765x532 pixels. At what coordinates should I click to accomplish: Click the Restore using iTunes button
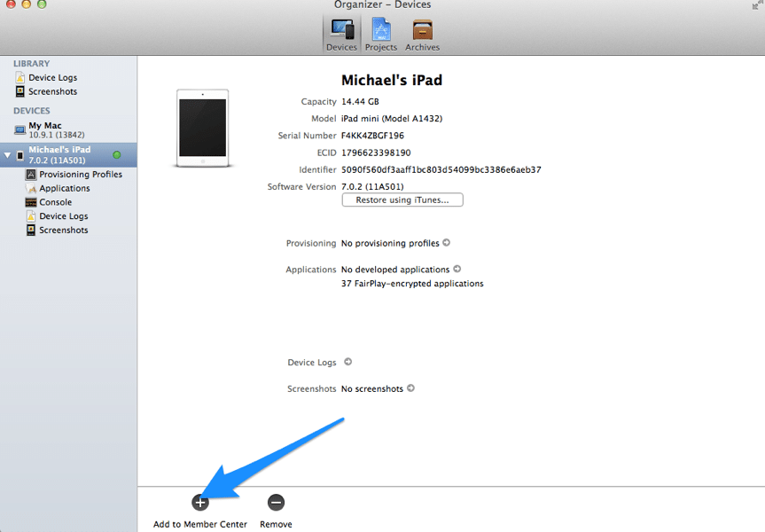pyautogui.click(x=402, y=200)
